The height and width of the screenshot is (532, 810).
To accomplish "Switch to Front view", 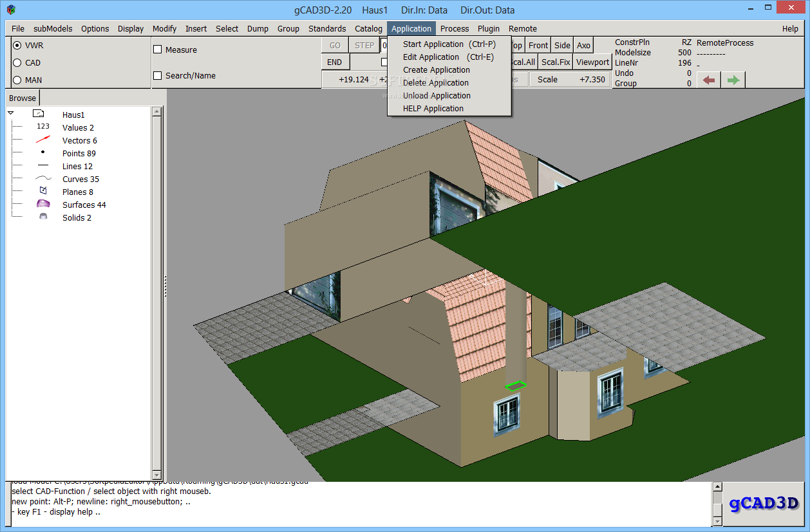I will click(x=538, y=45).
